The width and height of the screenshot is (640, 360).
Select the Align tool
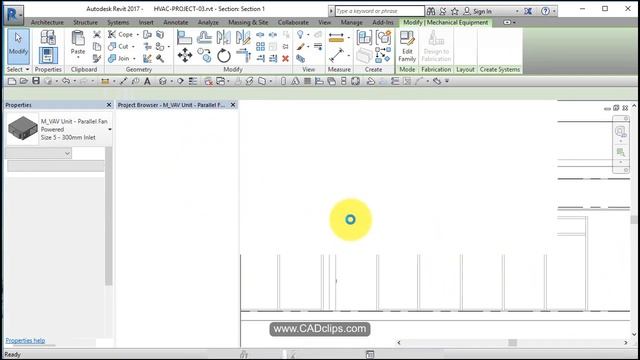pos(184,38)
